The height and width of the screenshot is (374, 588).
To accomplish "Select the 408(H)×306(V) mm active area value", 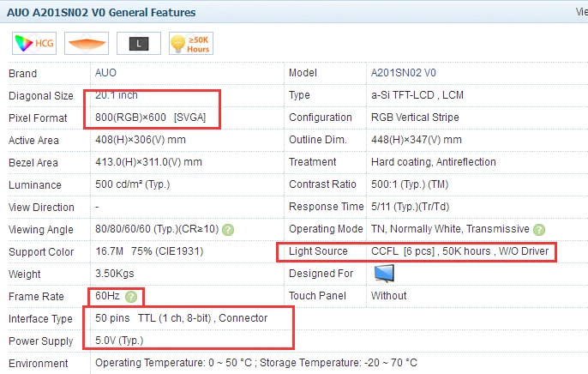I will [x=141, y=140].
